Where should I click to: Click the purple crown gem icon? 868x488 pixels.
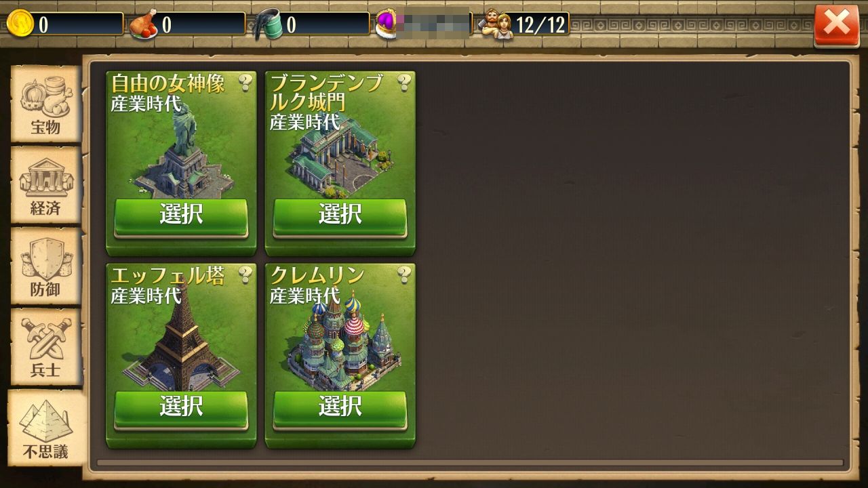[388, 25]
